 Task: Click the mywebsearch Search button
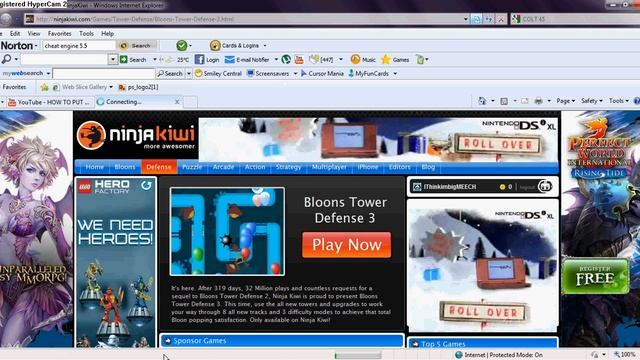[170, 73]
